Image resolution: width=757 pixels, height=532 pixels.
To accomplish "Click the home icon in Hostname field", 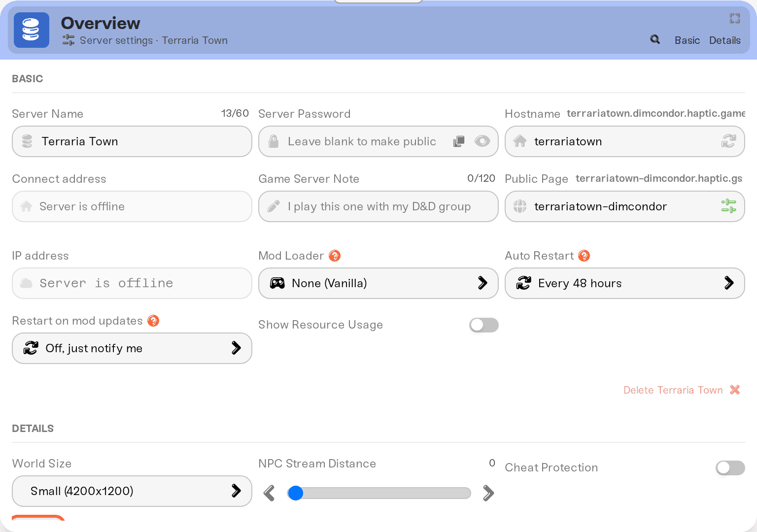I will (520, 141).
